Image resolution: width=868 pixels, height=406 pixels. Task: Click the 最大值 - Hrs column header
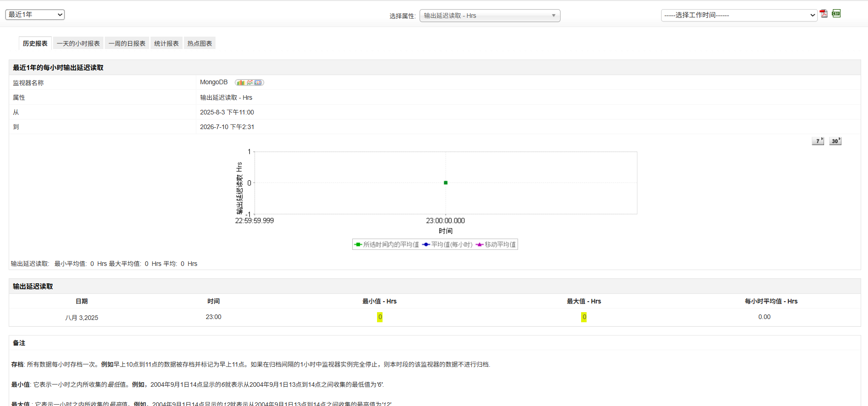[584, 301]
